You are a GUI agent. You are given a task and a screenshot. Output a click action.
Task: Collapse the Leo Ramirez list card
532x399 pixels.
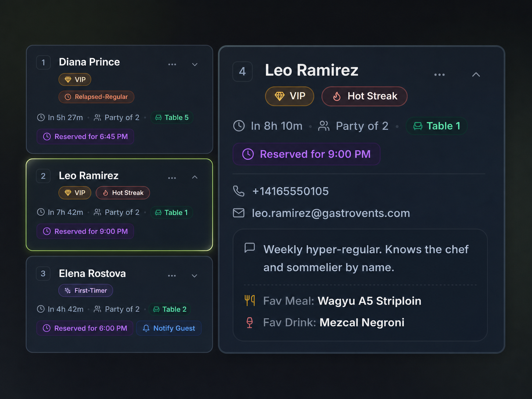[x=195, y=177]
